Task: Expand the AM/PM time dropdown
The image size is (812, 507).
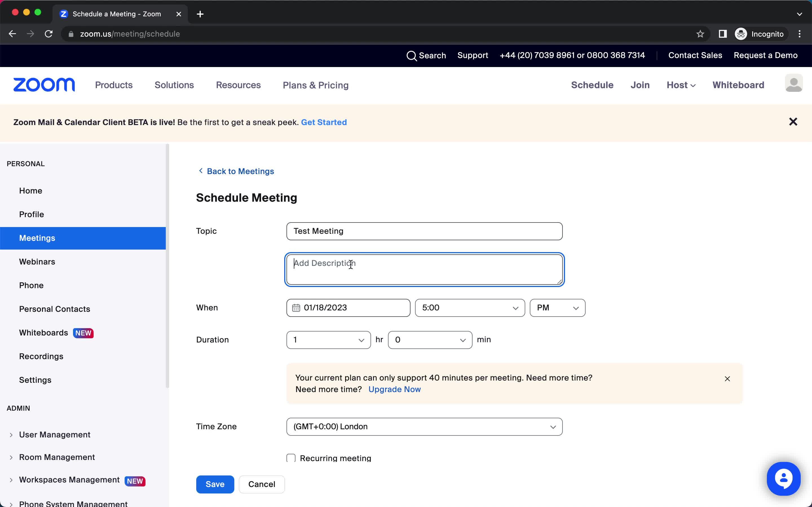Action: pos(557,308)
